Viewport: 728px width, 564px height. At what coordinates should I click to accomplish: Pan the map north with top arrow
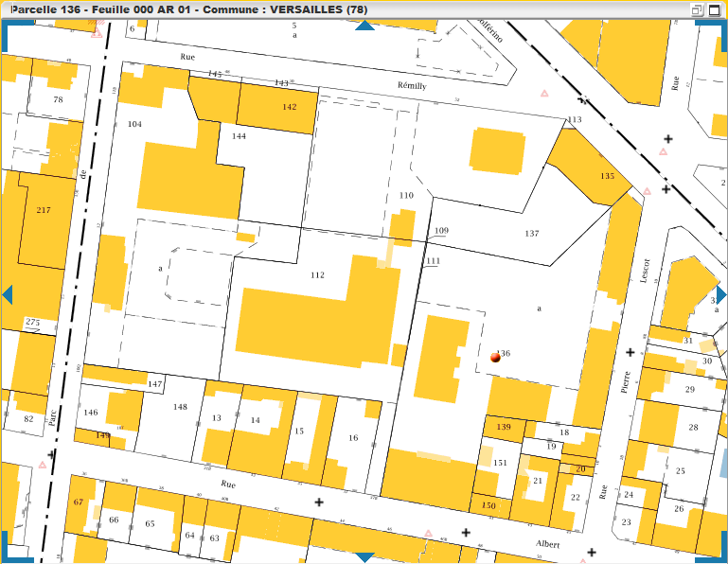tap(364, 26)
